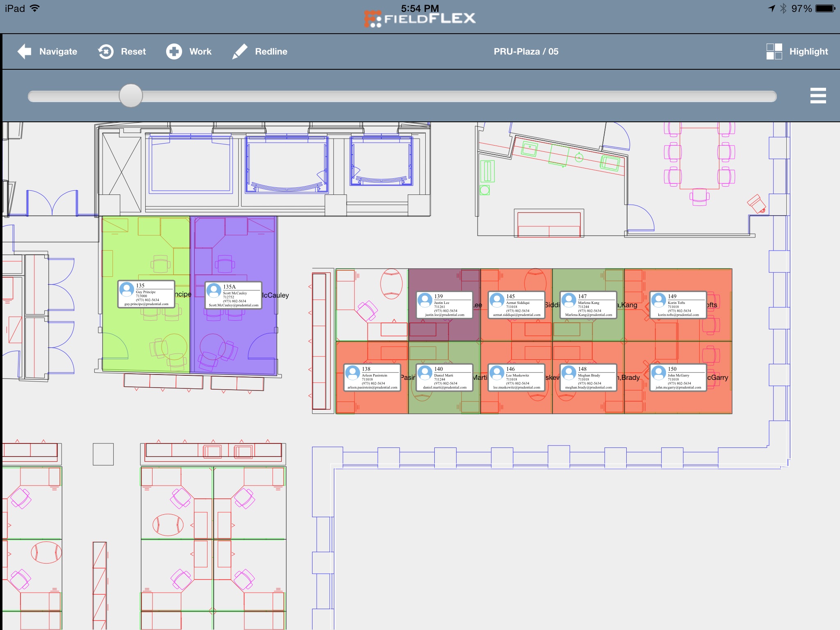Tap Marlena Kang's card for 147
Image resolution: width=840 pixels, height=630 pixels.
(x=588, y=305)
